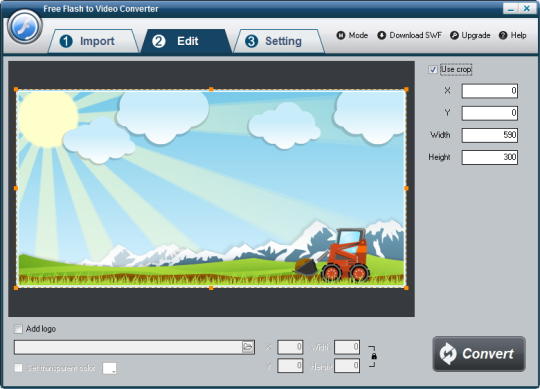The width and height of the screenshot is (540, 389).
Task: Switch to the Import tab
Action: point(93,41)
